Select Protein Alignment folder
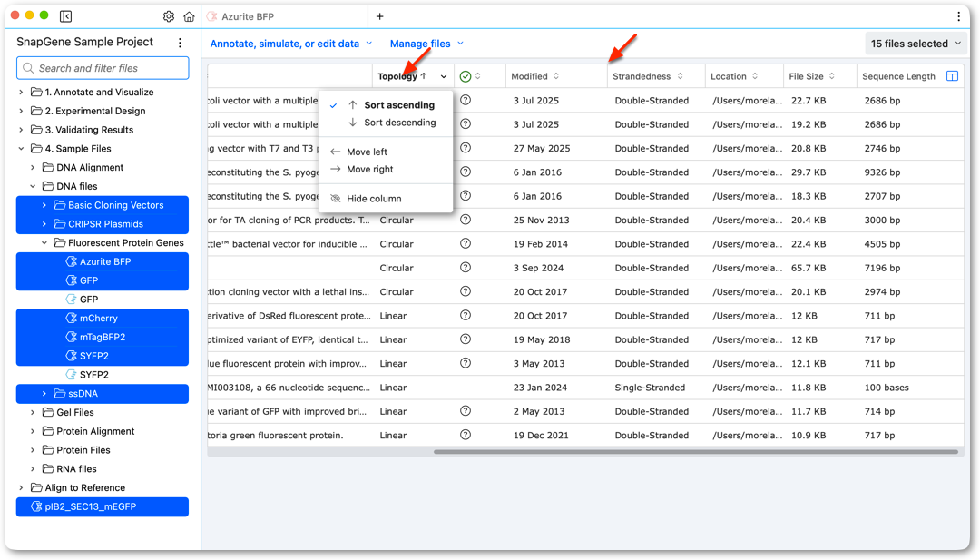 [95, 431]
